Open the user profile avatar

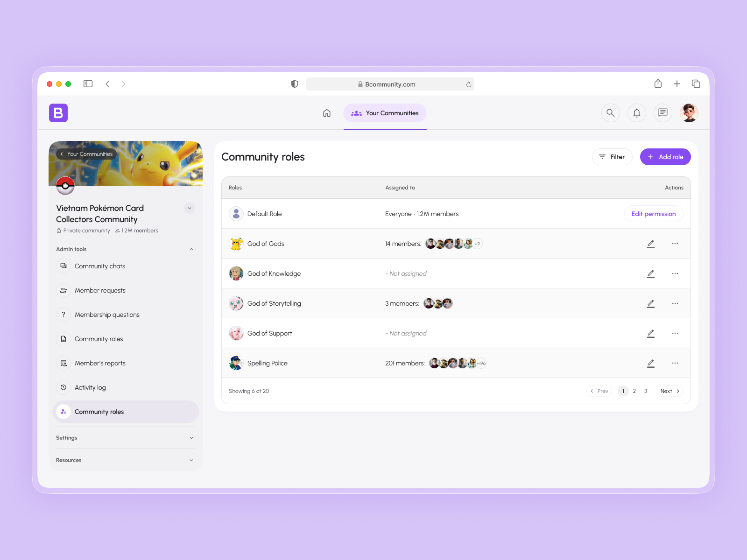point(689,113)
